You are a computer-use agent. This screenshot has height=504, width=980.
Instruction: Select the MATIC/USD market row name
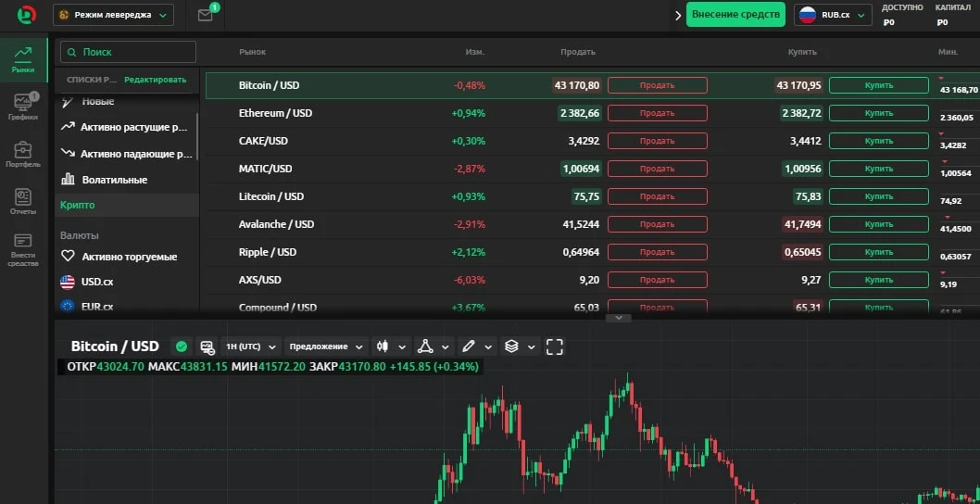point(266,169)
